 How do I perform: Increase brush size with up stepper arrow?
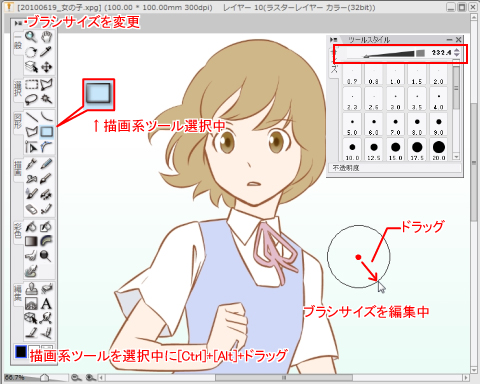pos(457,50)
